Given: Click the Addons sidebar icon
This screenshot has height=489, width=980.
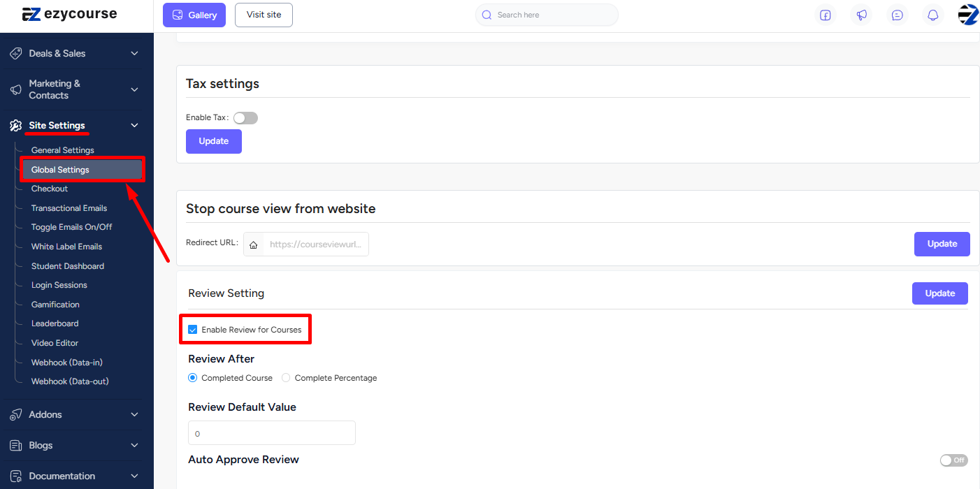Looking at the screenshot, I should 15,415.
